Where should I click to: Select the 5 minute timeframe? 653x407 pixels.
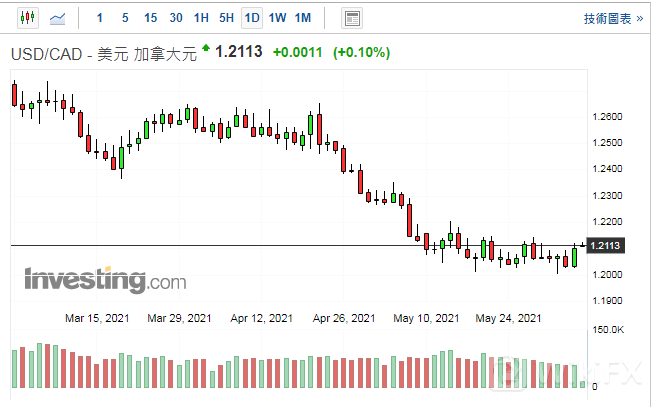tap(124, 17)
